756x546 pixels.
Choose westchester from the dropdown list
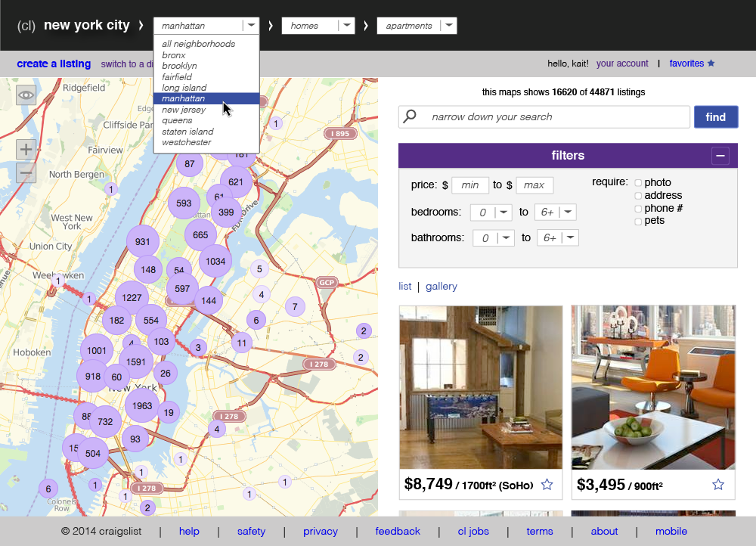pos(187,142)
